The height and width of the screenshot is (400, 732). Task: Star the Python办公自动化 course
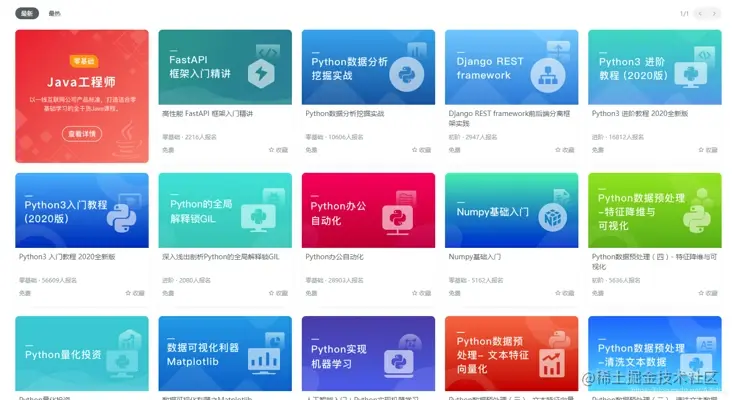[x=422, y=293]
